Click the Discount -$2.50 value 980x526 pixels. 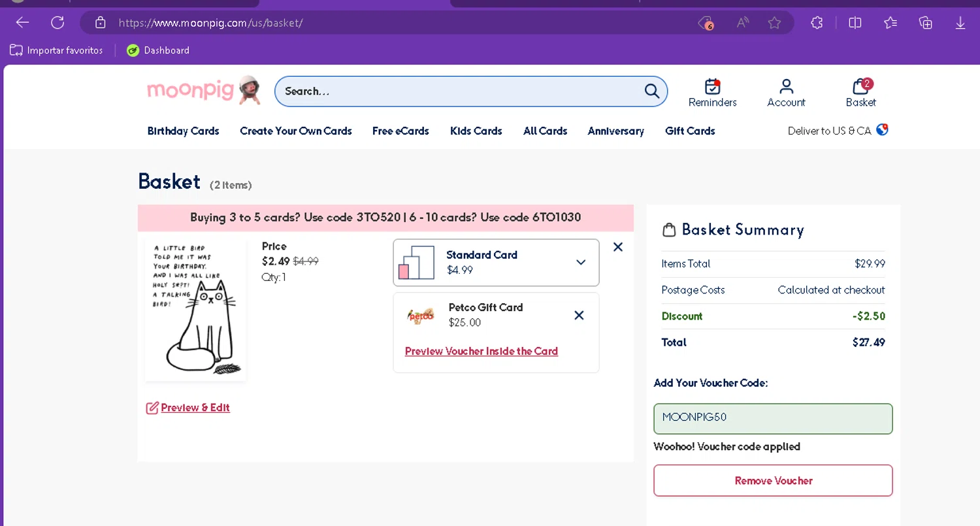click(x=868, y=316)
